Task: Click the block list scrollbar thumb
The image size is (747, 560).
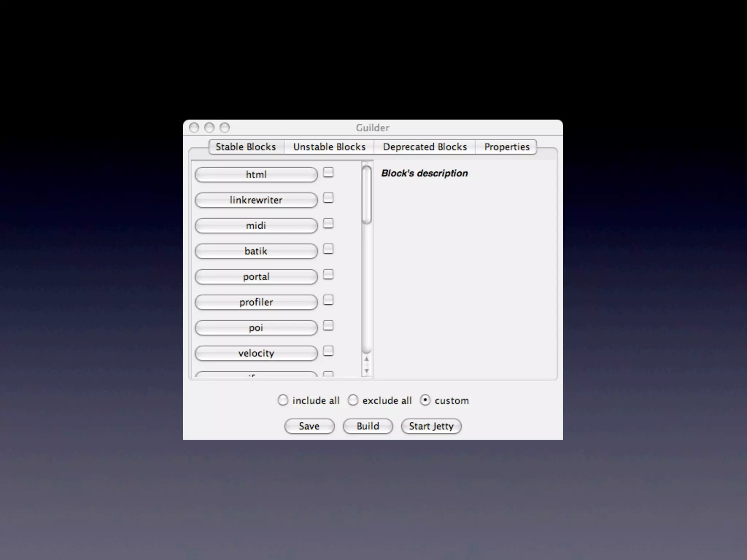Action: pyautogui.click(x=367, y=194)
